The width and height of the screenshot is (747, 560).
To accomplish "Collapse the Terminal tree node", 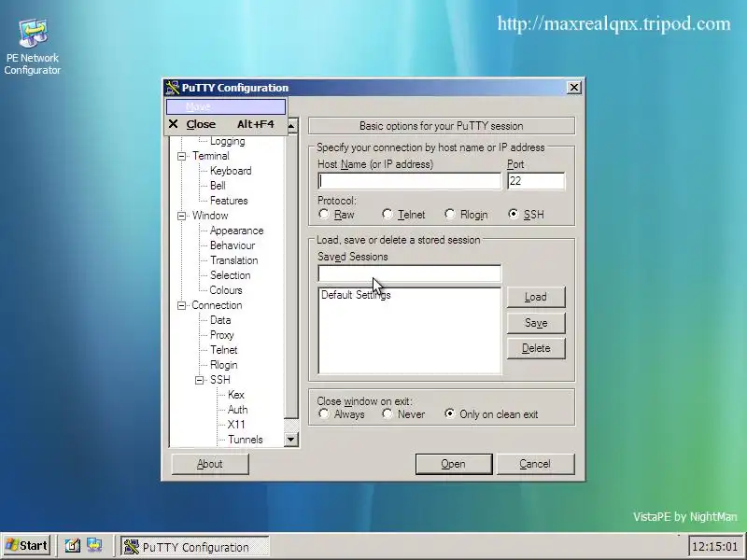I will 181,156.
